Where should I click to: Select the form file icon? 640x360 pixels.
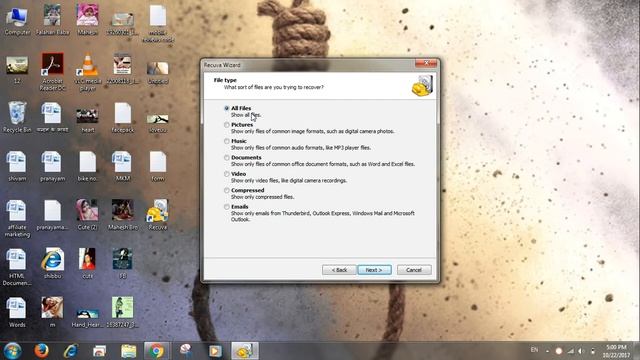[158, 166]
